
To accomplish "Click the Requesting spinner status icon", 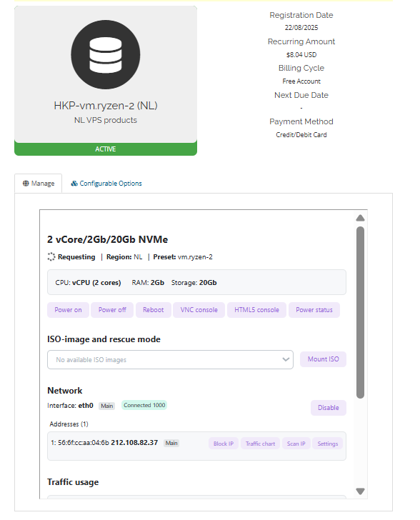I will point(51,256).
